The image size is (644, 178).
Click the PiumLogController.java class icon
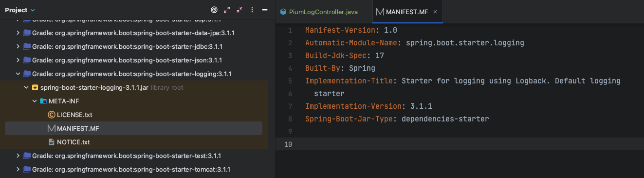tap(283, 12)
